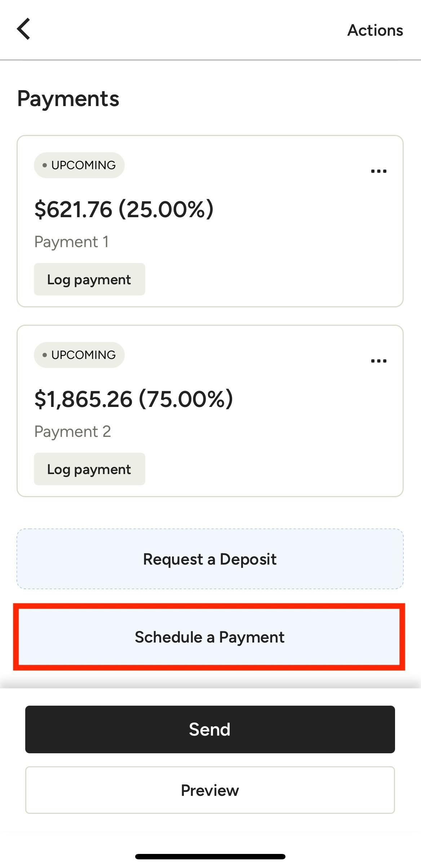Preview the invoice
Screen dimensions: 421x868
click(210, 790)
